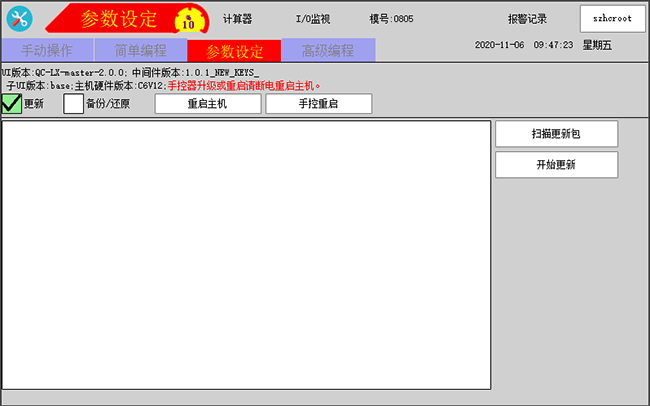Click 扫描更新包 to scan for update packages

pos(556,133)
